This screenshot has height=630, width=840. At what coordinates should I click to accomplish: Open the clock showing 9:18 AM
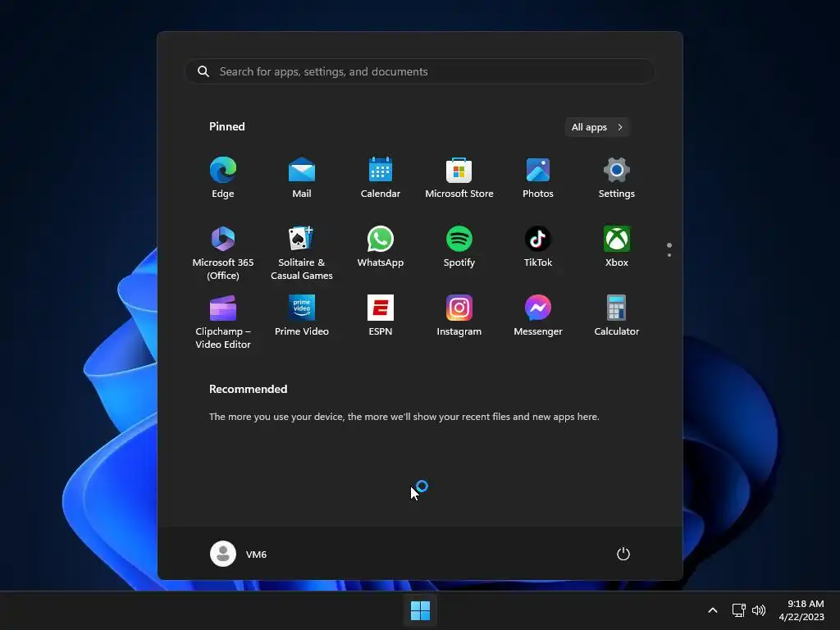click(x=801, y=610)
